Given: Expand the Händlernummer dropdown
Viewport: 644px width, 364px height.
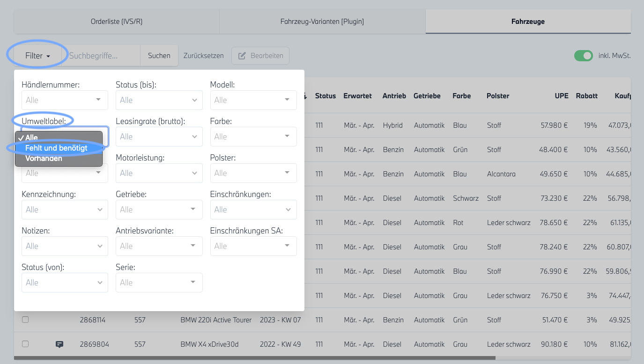Looking at the screenshot, I should 65,100.
